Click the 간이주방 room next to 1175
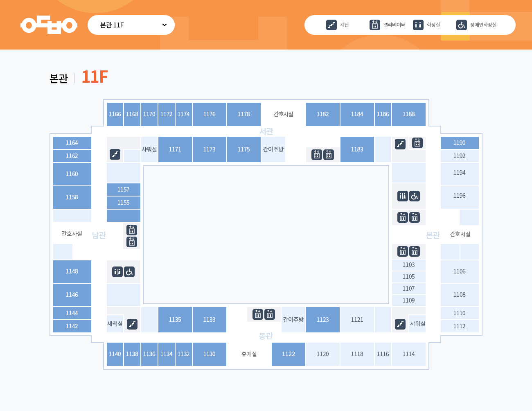 point(273,149)
